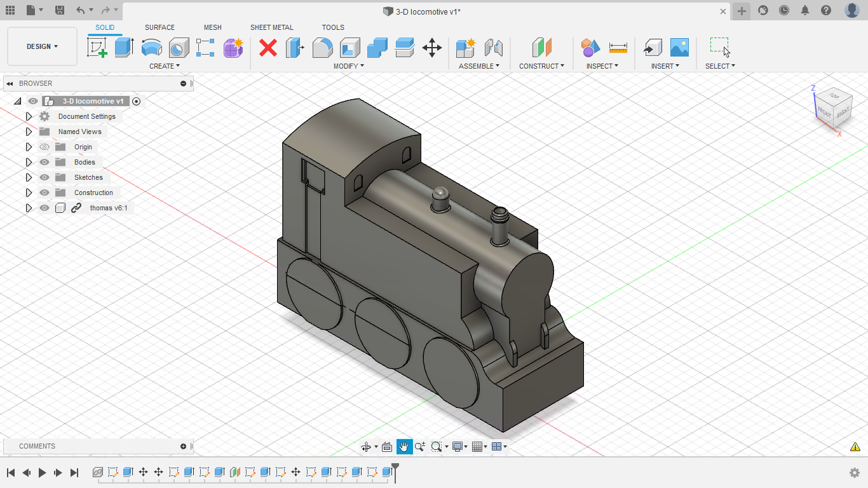Open the MODIFY dropdown menu
This screenshot has width=868, height=488.
(x=349, y=66)
